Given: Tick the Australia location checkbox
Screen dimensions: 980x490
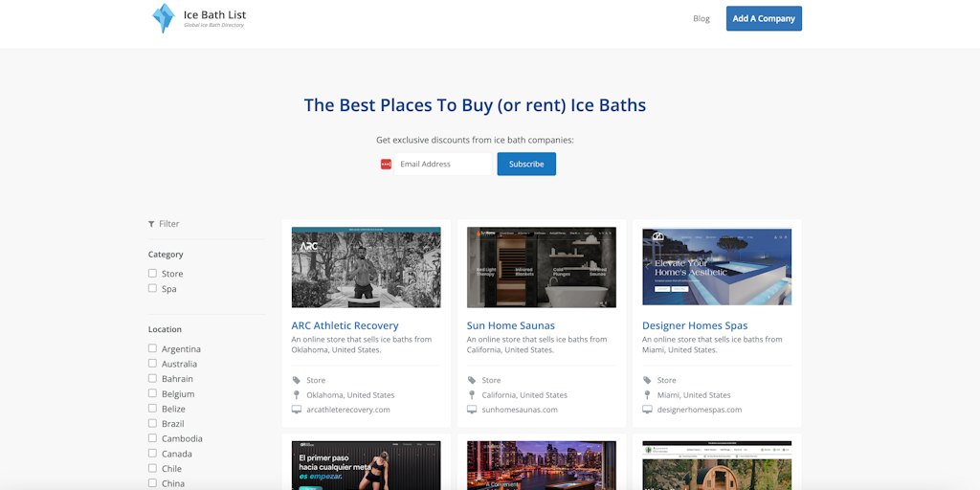Looking at the screenshot, I should click(152, 363).
